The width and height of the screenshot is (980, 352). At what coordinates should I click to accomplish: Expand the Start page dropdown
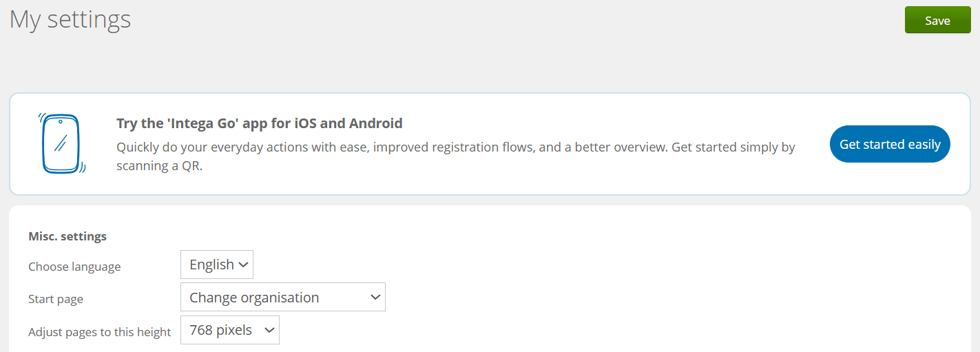(x=282, y=298)
